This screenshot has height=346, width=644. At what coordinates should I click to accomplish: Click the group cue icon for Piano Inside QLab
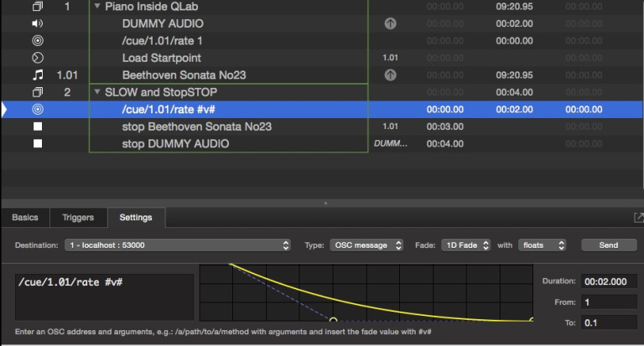tap(37, 7)
